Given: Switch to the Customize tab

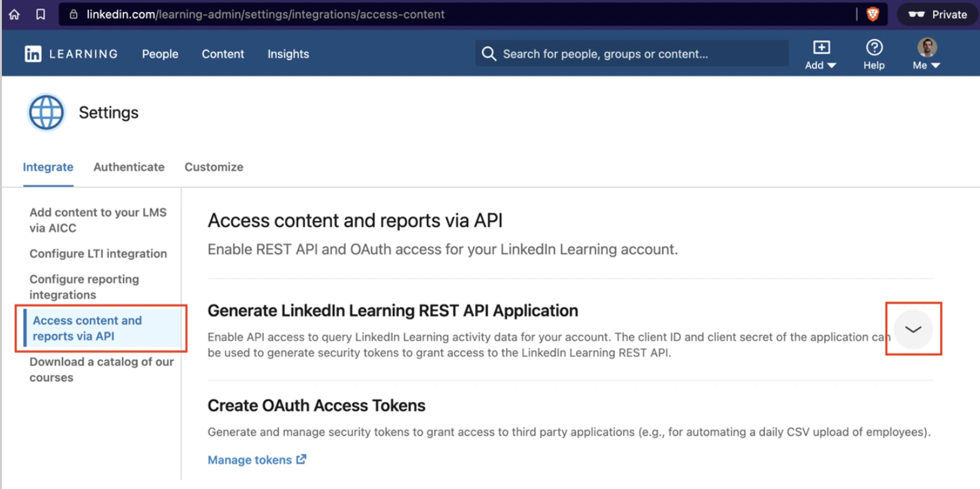Looking at the screenshot, I should pos(214,167).
